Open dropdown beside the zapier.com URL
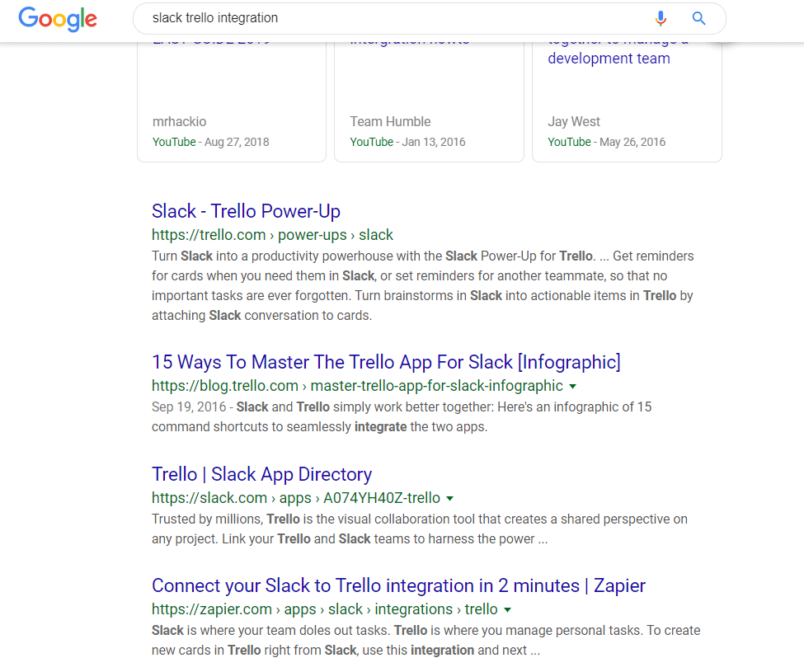The image size is (804, 672). click(510, 609)
